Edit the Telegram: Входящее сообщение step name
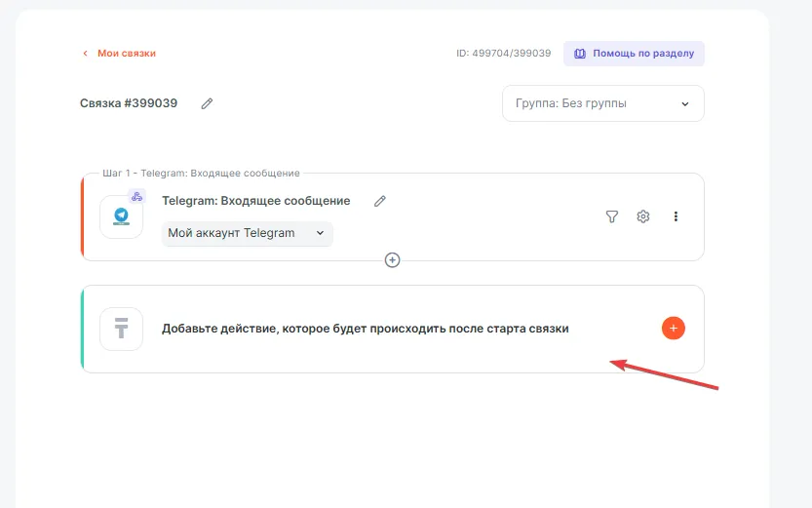This screenshot has width=812, height=508. click(x=380, y=201)
